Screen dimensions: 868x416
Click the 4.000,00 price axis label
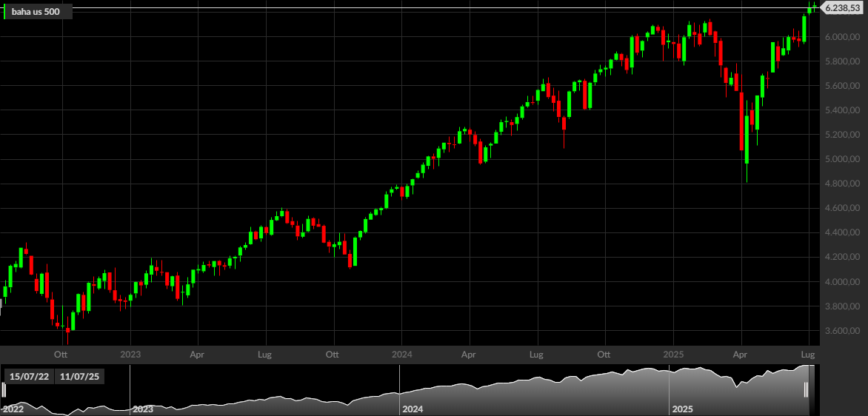tap(842, 282)
